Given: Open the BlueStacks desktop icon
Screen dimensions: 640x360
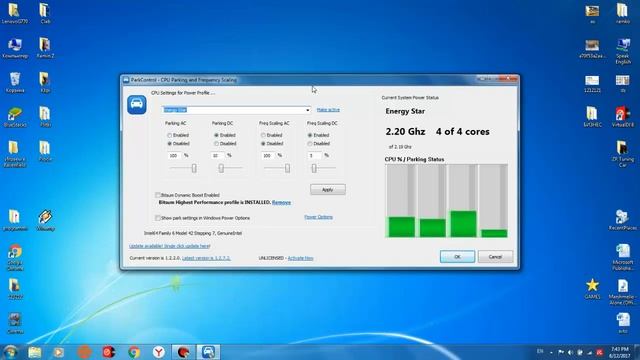Looking at the screenshot, I should (15, 117).
